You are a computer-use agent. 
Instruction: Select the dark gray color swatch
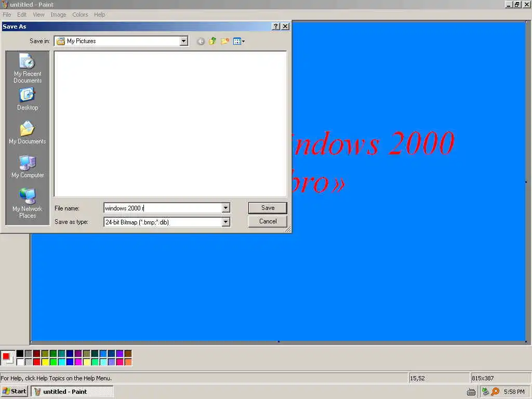(29, 353)
